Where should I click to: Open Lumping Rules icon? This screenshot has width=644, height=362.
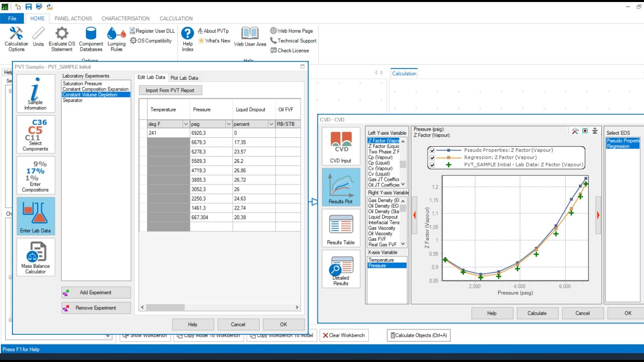point(117,39)
